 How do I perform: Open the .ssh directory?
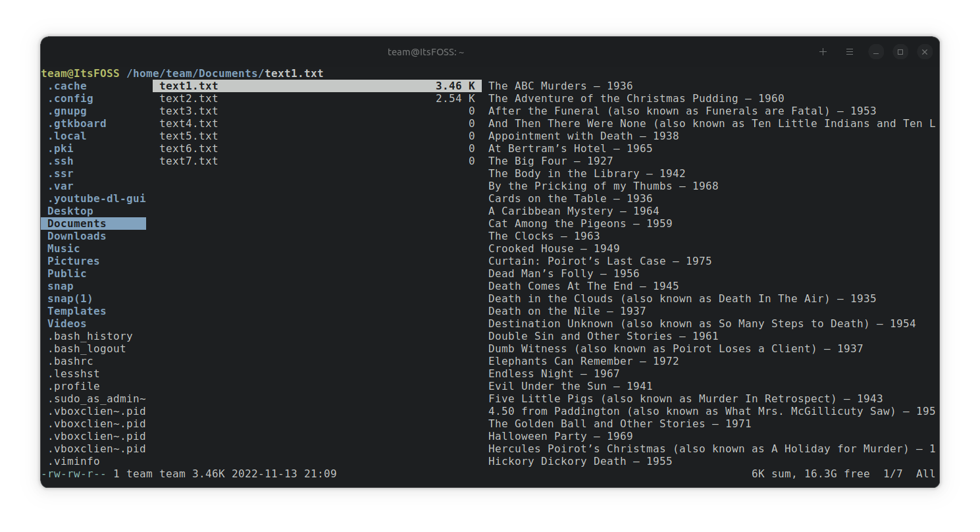[61, 161]
